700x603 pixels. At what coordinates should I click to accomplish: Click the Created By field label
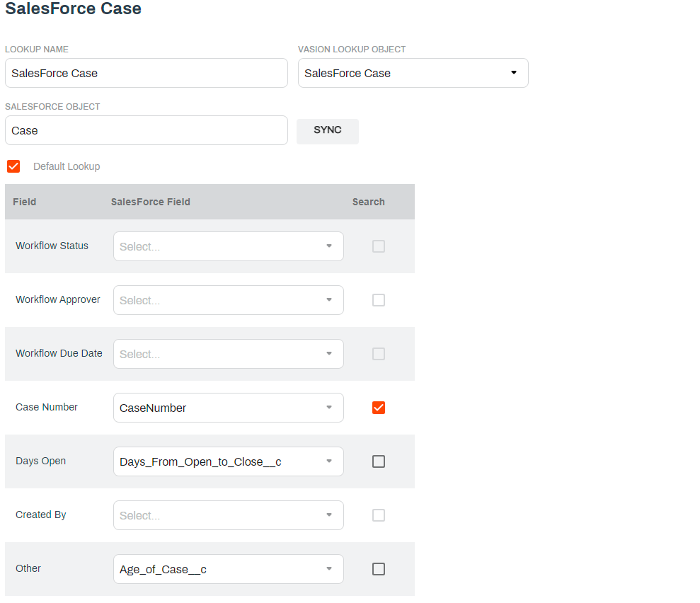click(40, 515)
